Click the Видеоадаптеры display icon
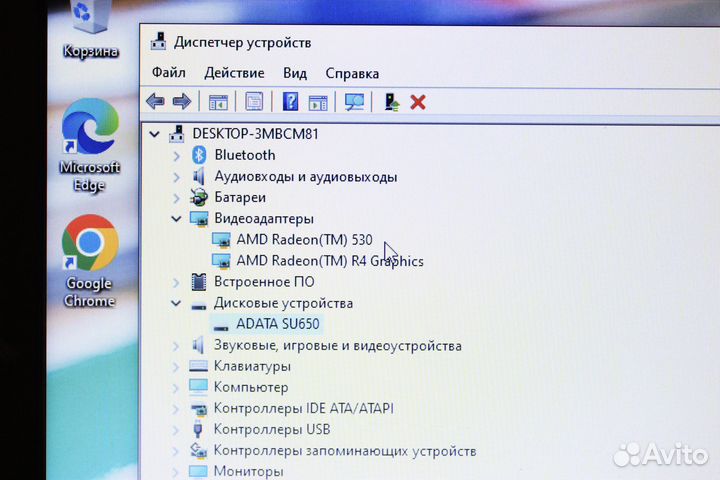The image size is (720, 480). pos(199,219)
